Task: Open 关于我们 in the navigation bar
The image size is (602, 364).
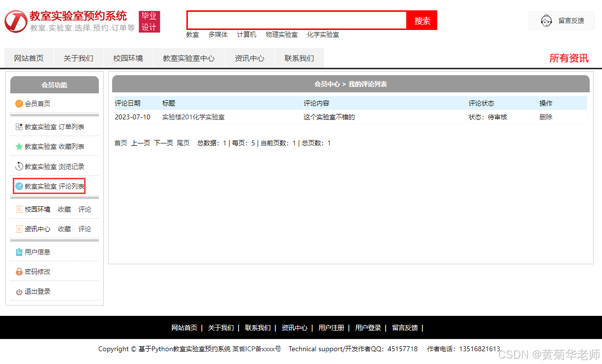Action: click(x=79, y=58)
